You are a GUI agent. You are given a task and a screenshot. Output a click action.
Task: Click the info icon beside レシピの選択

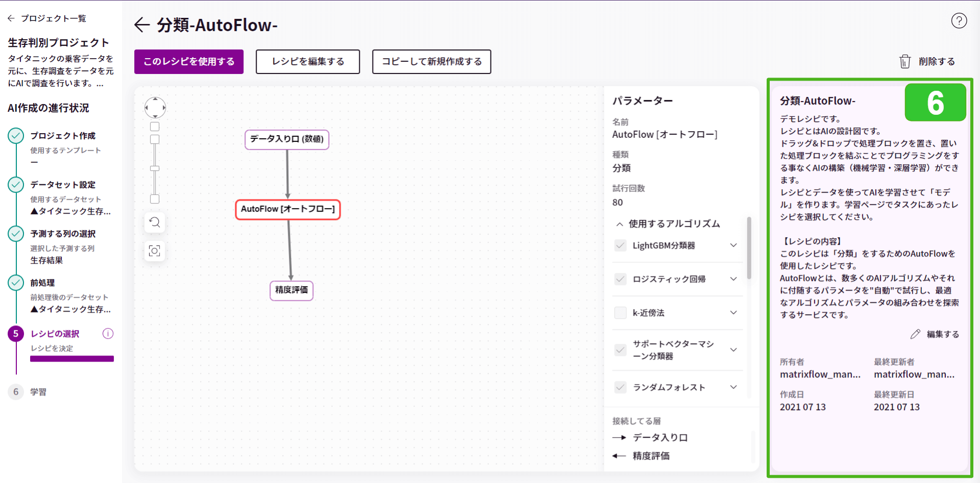pyautogui.click(x=108, y=334)
